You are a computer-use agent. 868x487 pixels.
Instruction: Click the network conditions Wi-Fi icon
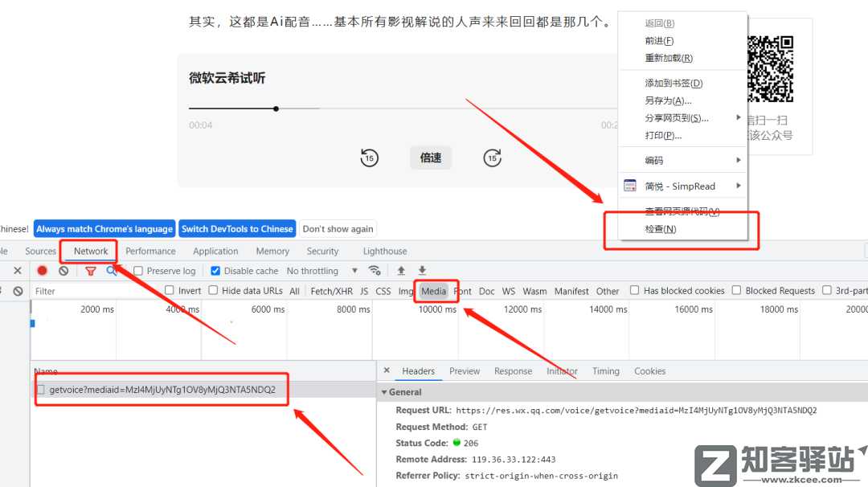pos(372,271)
